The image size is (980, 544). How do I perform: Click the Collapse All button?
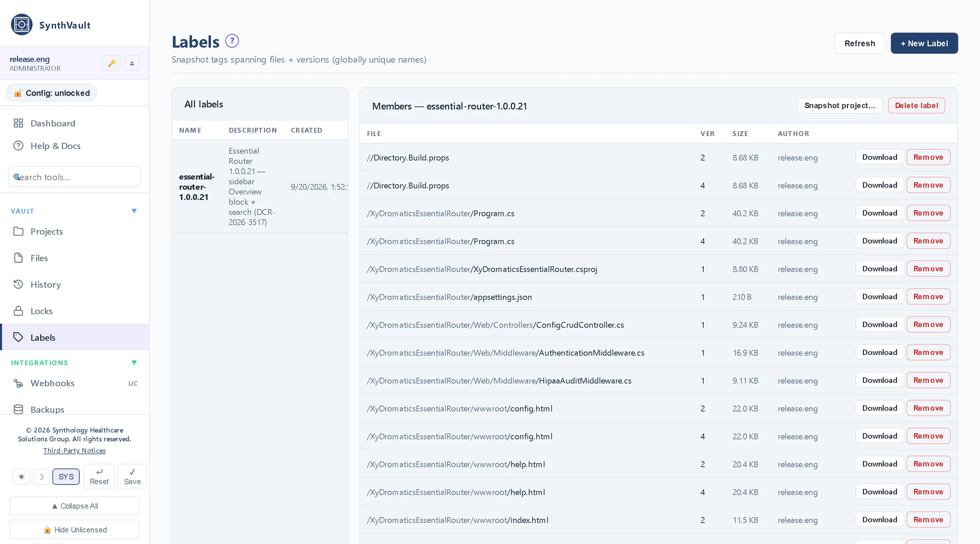click(x=75, y=506)
